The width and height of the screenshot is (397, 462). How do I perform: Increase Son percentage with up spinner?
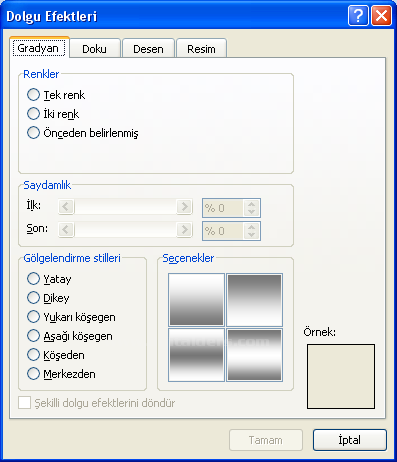[252, 227]
